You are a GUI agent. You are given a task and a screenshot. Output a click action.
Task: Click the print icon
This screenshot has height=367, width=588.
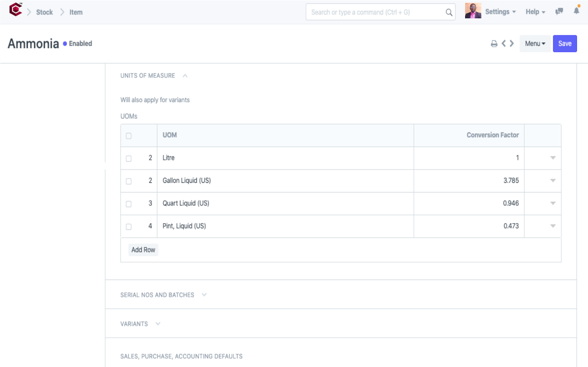click(494, 44)
